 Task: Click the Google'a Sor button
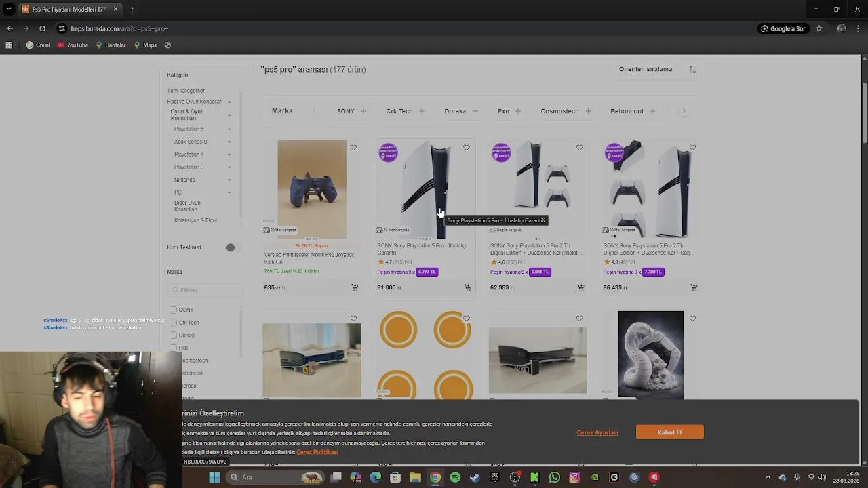click(783, 28)
